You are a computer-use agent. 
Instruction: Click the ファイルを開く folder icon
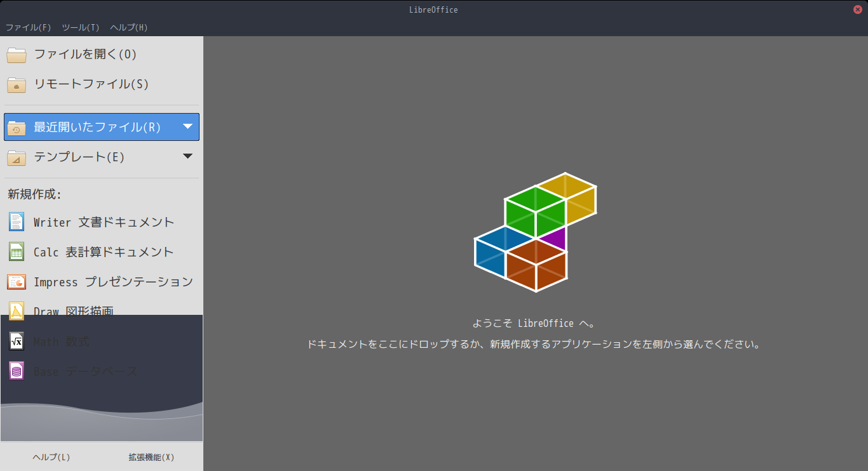tap(17, 55)
